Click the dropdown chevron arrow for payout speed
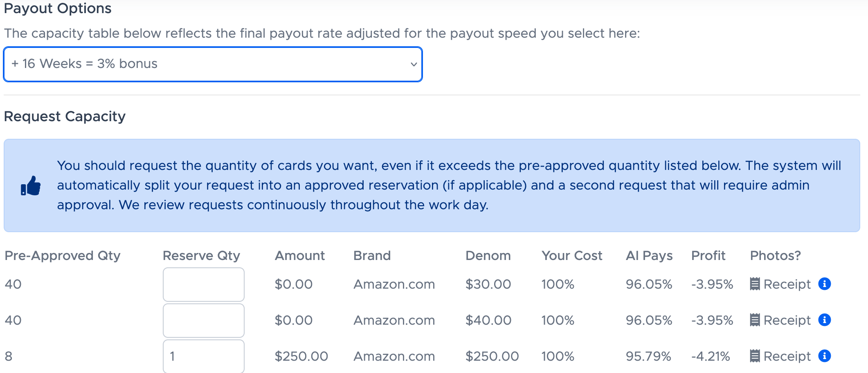The image size is (868, 373). tap(414, 64)
